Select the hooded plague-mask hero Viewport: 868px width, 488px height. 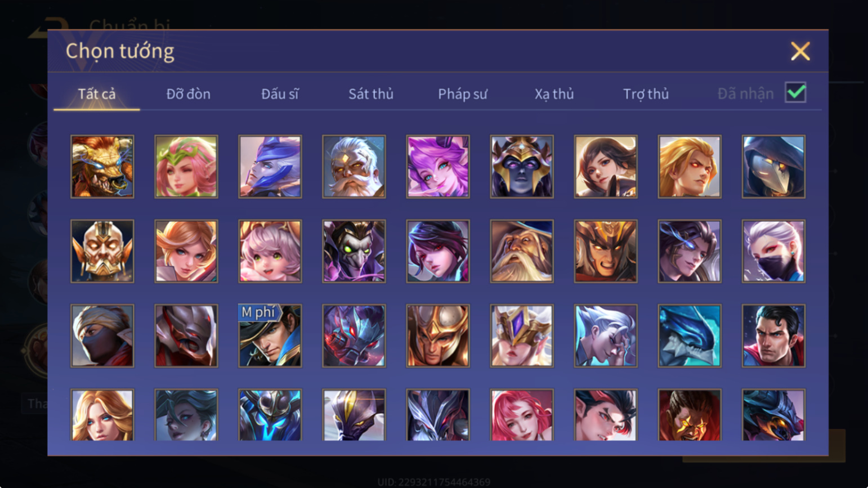773,167
